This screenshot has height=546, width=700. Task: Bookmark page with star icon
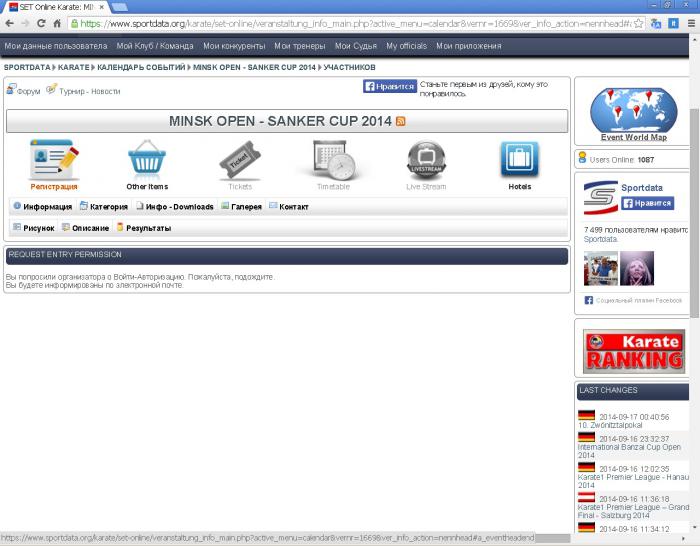point(639,23)
